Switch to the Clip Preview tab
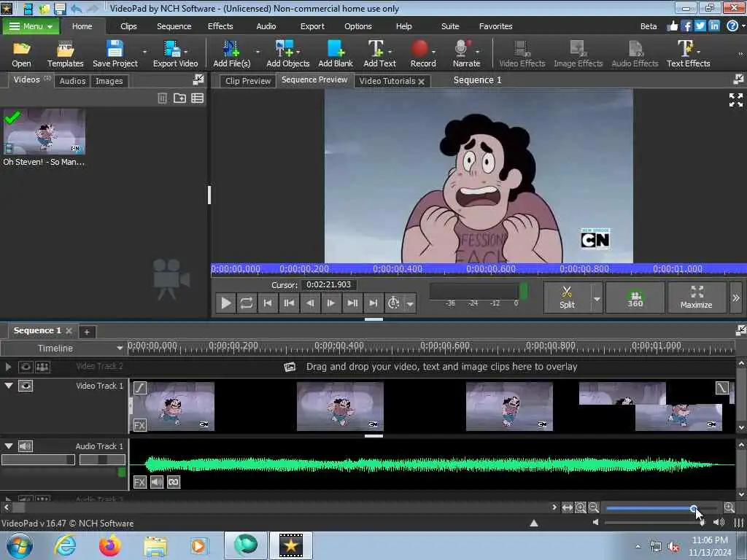This screenshot has height=560, width=747. point(248,81)
